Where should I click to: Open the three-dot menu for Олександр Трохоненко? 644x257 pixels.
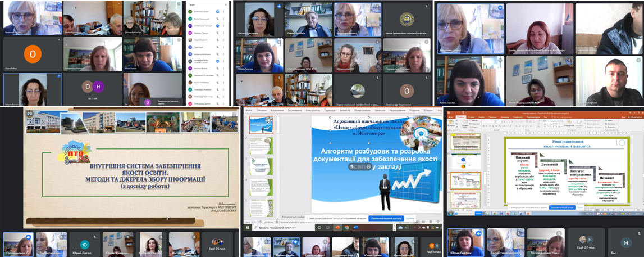tap(223, 96)
